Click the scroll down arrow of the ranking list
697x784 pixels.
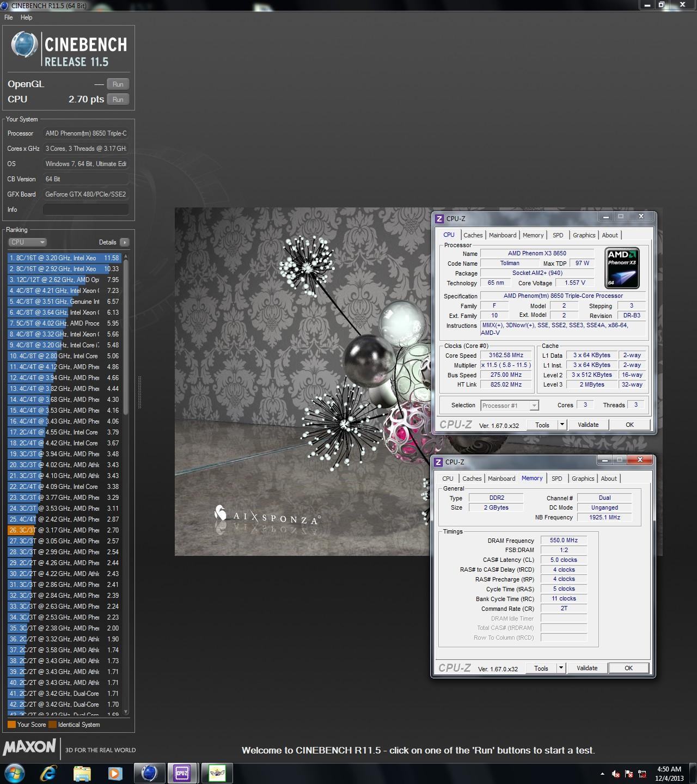(126, 712)
